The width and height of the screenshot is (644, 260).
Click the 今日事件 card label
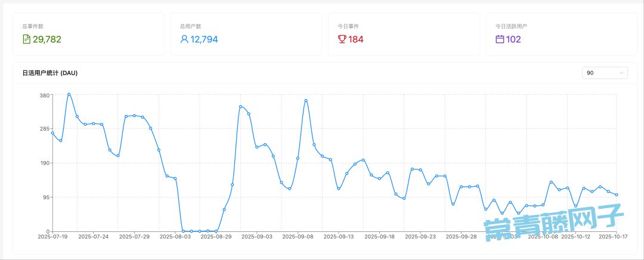click(348, 26)
